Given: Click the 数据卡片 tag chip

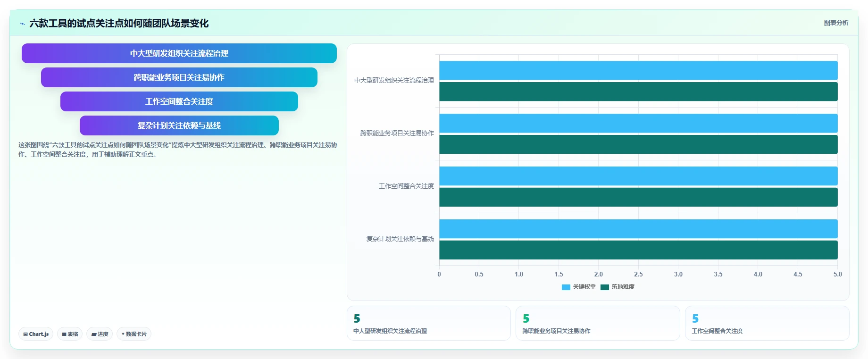Looking at the screenshot, I should coord(134,334).
